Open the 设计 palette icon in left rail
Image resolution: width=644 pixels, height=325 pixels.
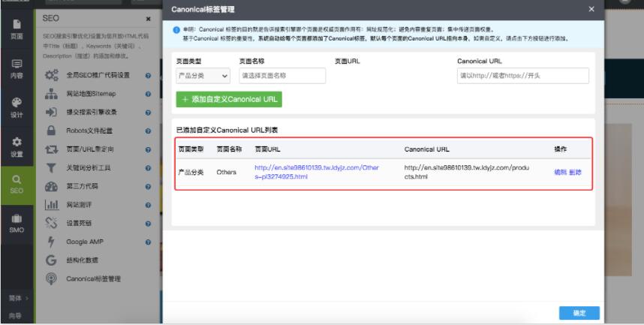click(17, 105)
